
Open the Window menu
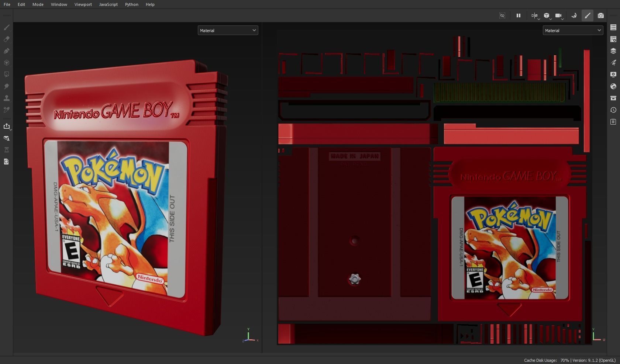tap(59, 4)
